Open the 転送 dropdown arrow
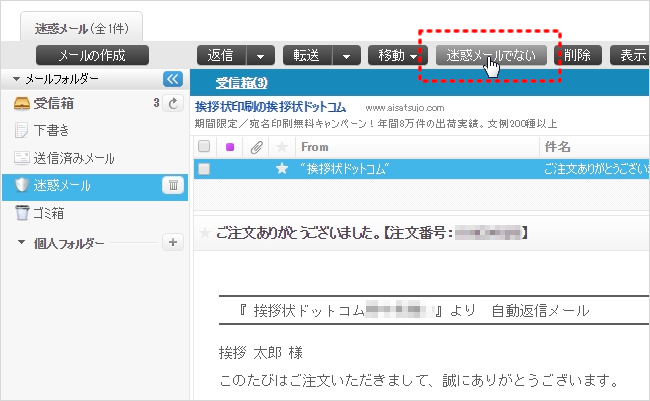The width and height of the screenshot is (650, 401). click(x=347, y=55)
